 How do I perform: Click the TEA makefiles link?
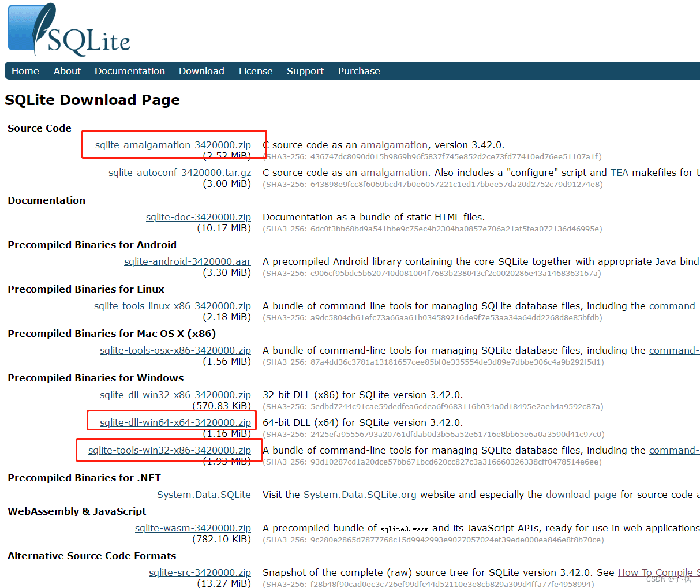(x=619, y=172)
